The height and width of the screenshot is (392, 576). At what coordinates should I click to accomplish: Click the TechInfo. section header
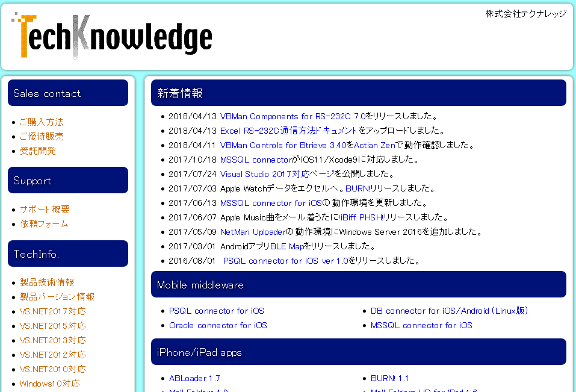tap(68, 254)
